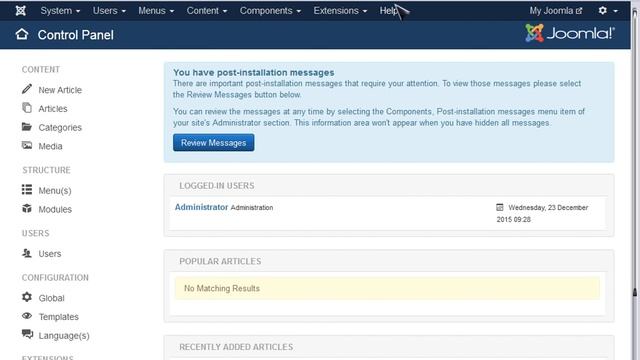Click the 'CONFIGURATION' sidebar section label
640x360 pixels.
[55, 278]
